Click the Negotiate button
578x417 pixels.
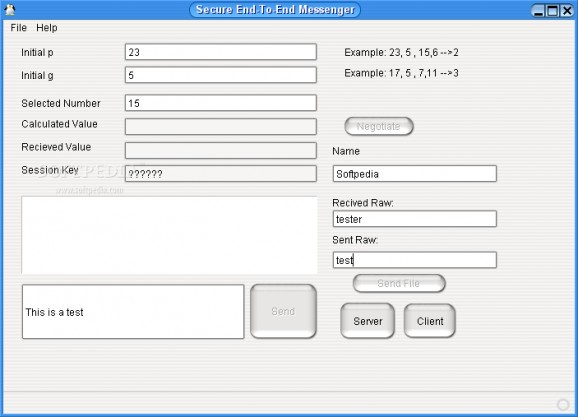[x=379, y=126]
